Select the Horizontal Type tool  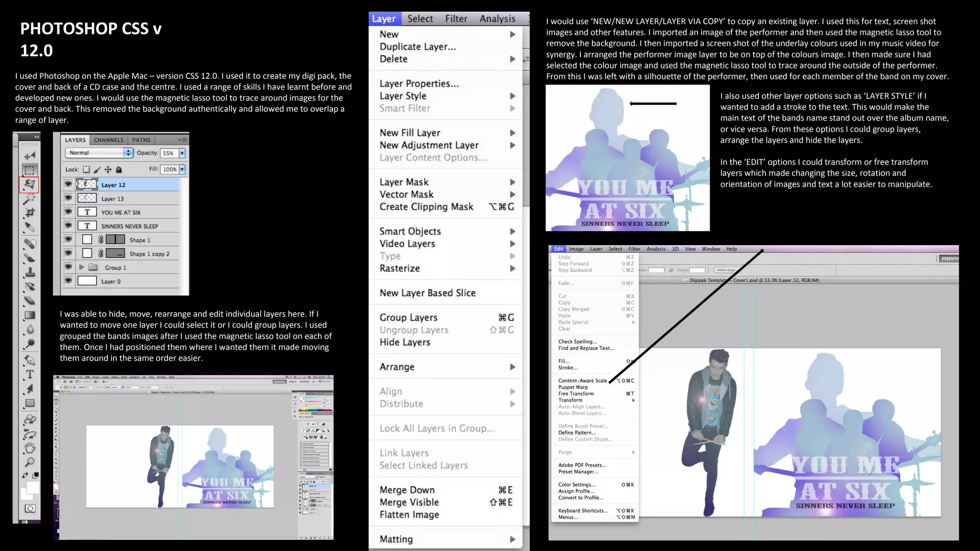[x=30, y=374]
